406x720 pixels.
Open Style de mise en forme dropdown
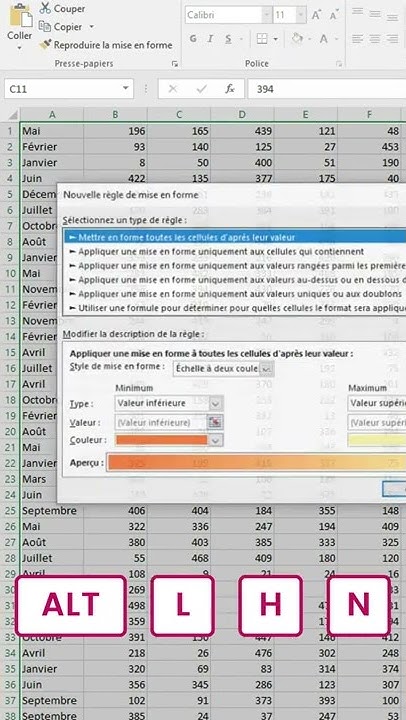tap(267, 369)
